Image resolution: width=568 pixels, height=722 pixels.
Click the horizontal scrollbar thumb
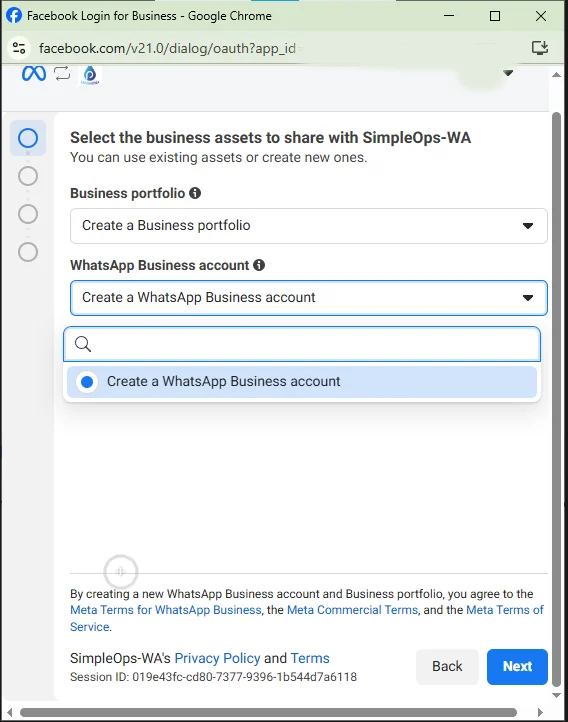[x=268, y=712]
